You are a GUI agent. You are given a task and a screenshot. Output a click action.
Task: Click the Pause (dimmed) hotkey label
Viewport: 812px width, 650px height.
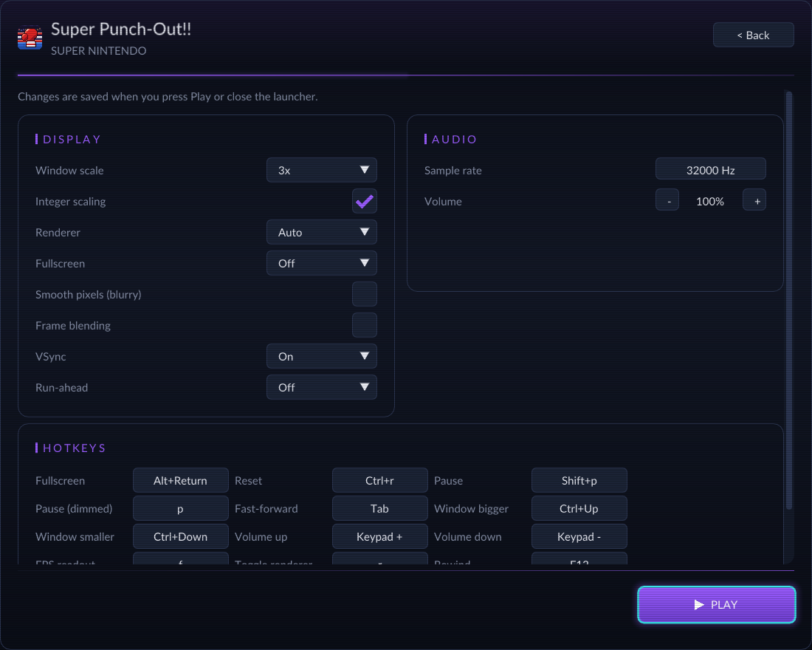click(74, 508)
